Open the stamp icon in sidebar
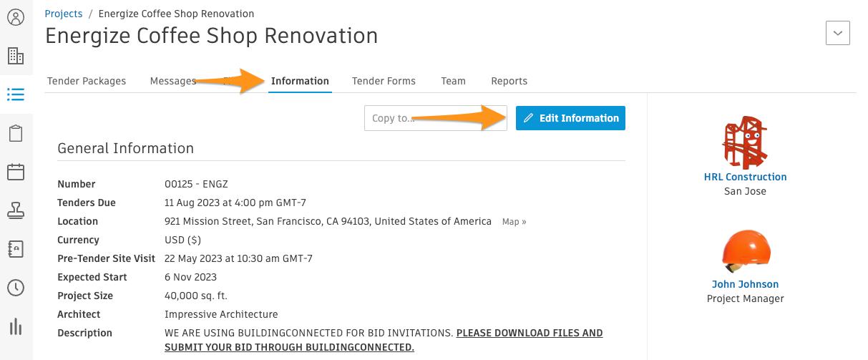The height and width of the screenshot is (360, 868). pyautogui.click(x=16, y=210)
